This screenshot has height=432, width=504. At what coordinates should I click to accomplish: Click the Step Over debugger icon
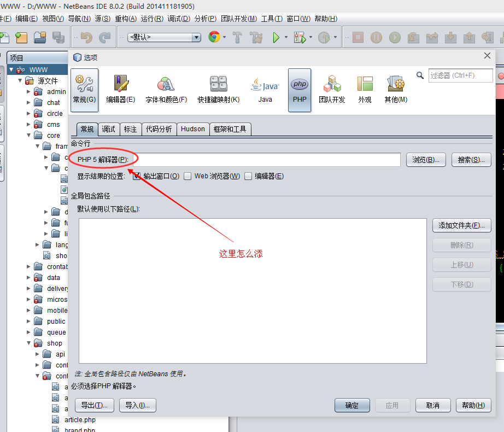[x=413, y=38]
